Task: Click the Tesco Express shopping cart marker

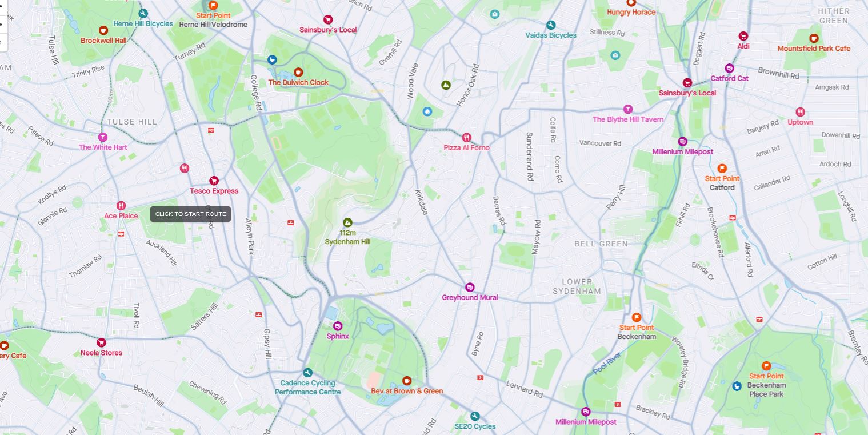Action: coord(214,181)
